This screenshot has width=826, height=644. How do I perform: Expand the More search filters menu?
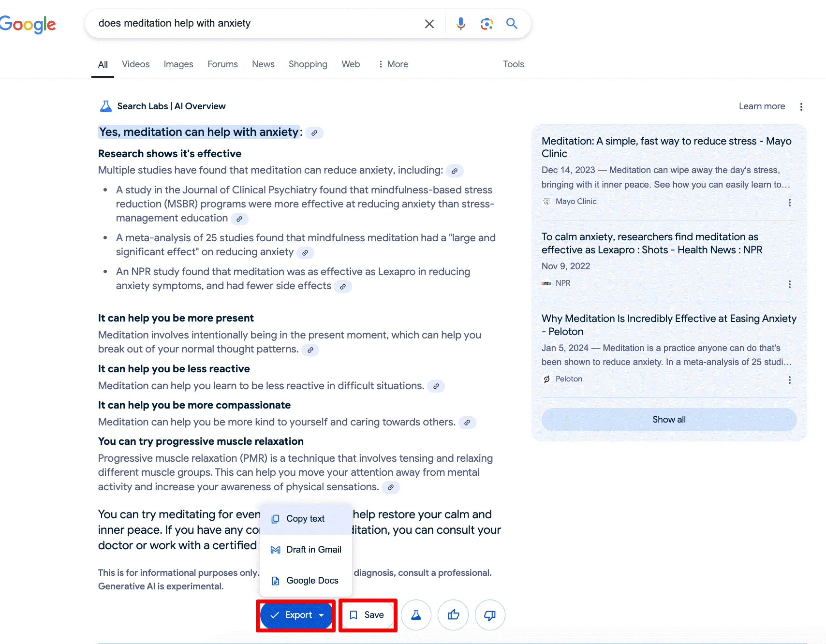393,64
